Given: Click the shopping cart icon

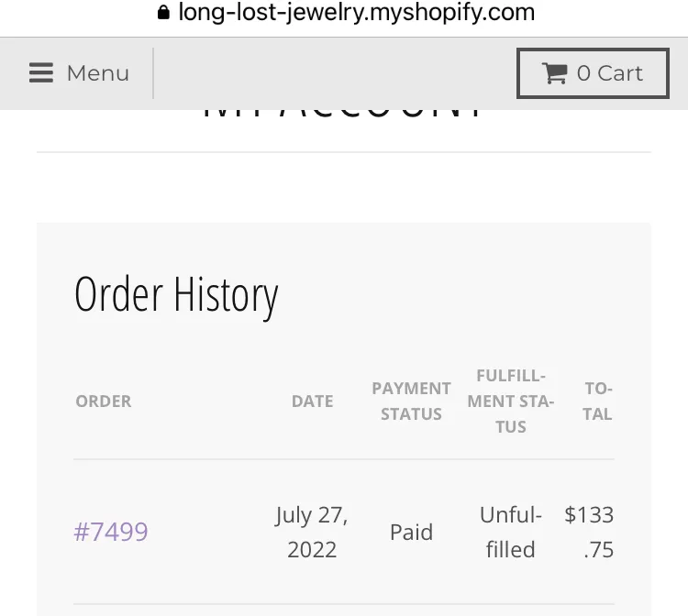Looking at the screenshot, I should (x=554, y=73).
